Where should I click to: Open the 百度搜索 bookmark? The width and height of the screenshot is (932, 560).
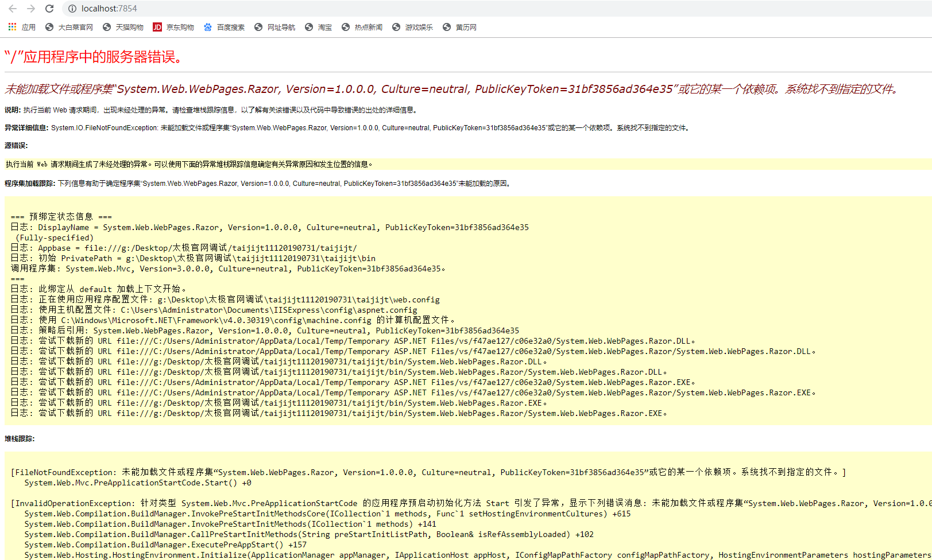point(224,27)
